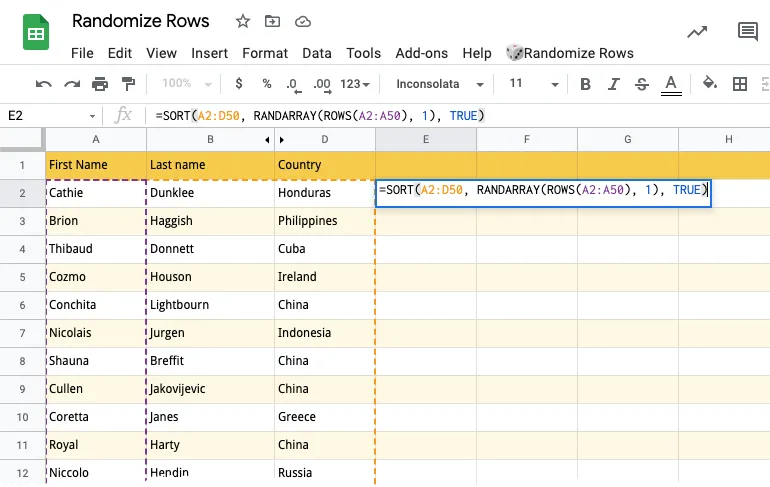Click the Undo arrow icon
Viewport: 770px width, 487px height.
[44, 84]
